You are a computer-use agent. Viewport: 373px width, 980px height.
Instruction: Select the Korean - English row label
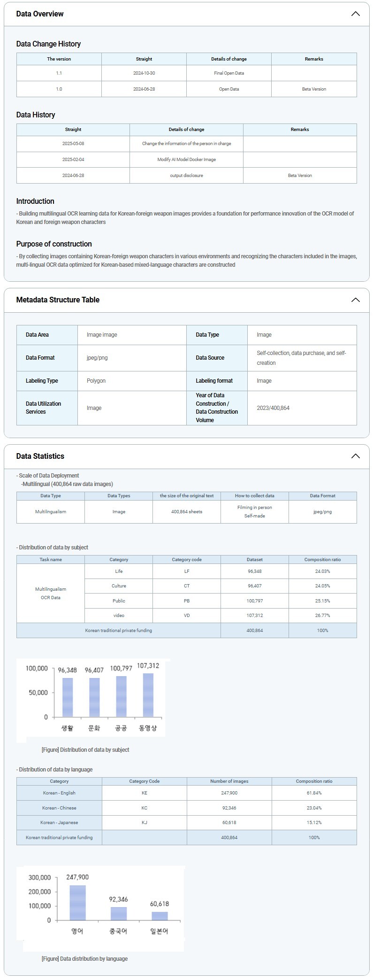(59, 793)
